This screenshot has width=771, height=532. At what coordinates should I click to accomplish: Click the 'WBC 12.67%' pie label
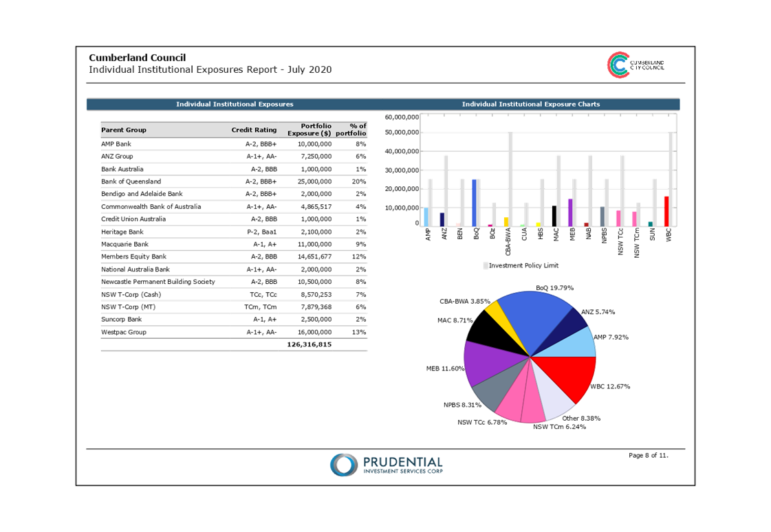point(610,386)
